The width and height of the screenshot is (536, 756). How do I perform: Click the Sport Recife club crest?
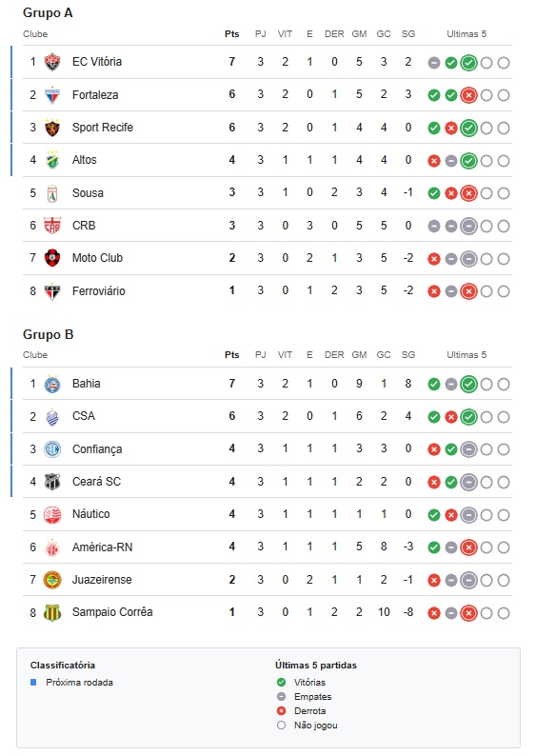[52, 128]
